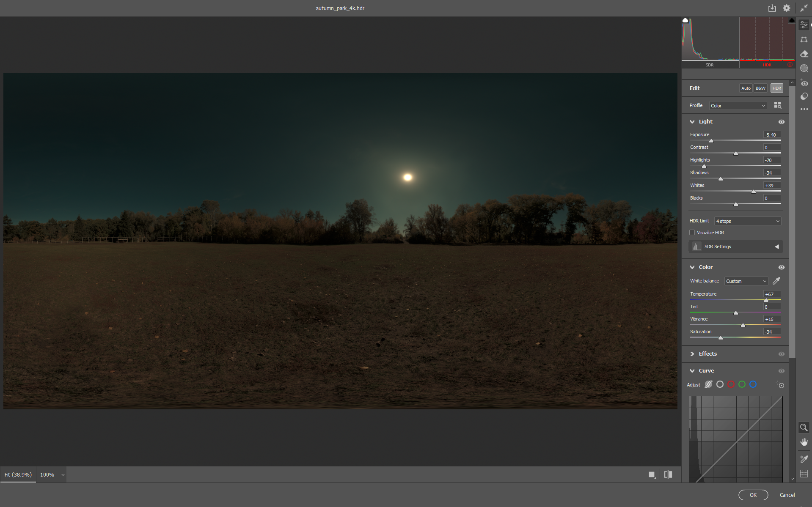Toggle the HDR edit button
Viewport: 812px width, 507px height.
pos(776,88)
